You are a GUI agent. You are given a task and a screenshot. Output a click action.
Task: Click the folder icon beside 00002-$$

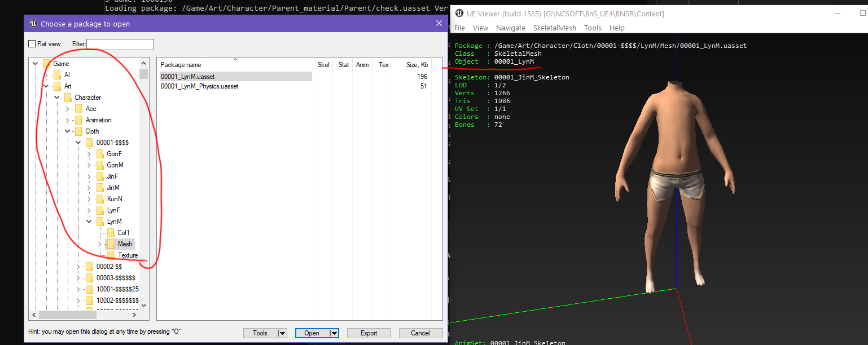(89, 267)
